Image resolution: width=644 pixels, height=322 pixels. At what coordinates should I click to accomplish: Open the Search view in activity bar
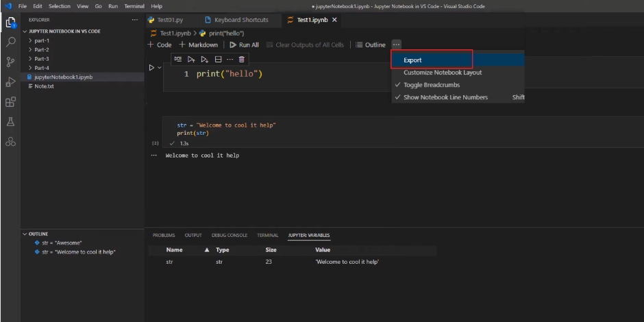click(x=11, y=42)
